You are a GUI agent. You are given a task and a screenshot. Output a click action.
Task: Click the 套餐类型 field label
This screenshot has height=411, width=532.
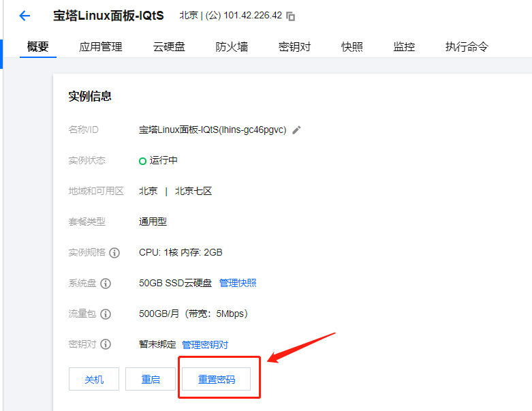[x=87, y=222]
